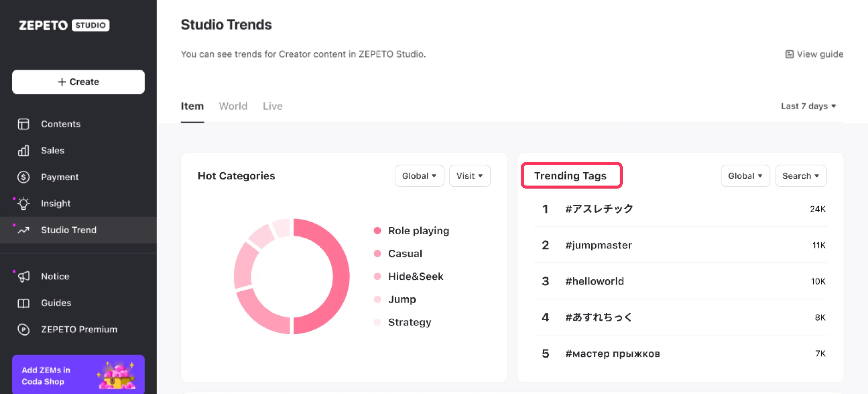The width and height of the screenshot is (868, 394).
Task: Click the ZEPETO Studio logo
Action: point(64,25)
